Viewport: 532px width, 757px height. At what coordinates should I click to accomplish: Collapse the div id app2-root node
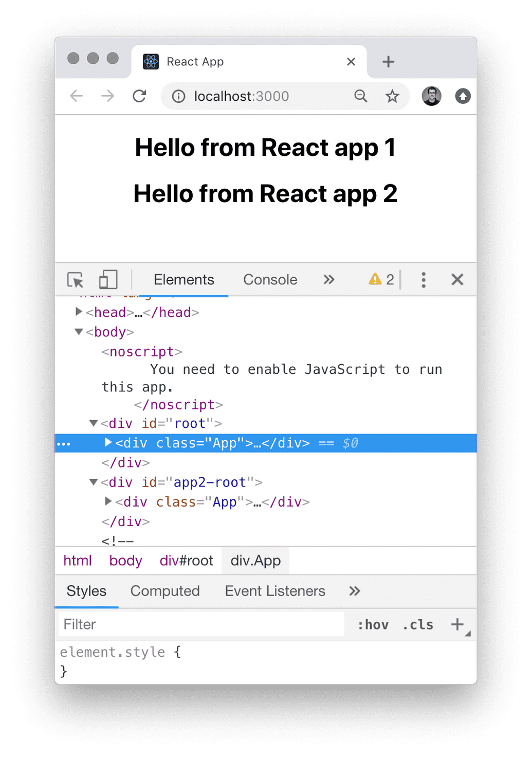pyautogui.click(x=94, y=482)
